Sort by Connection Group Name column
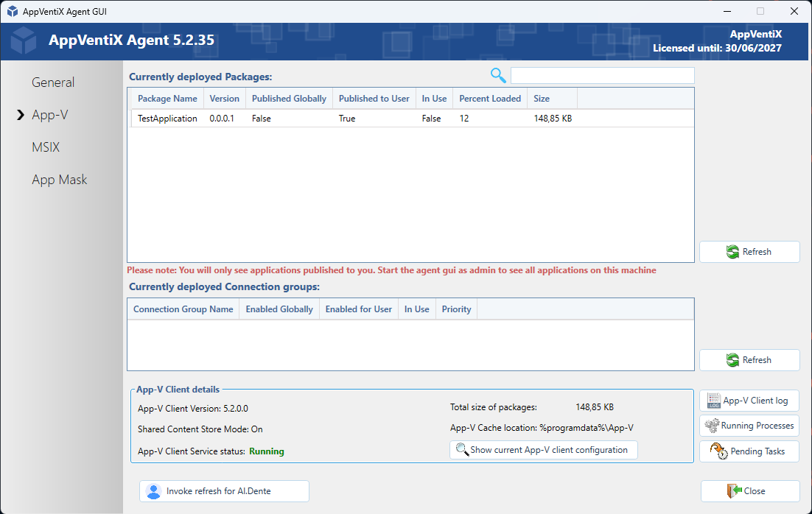The image size is (812, 514). pyautogui.click(x=183, y=309)
